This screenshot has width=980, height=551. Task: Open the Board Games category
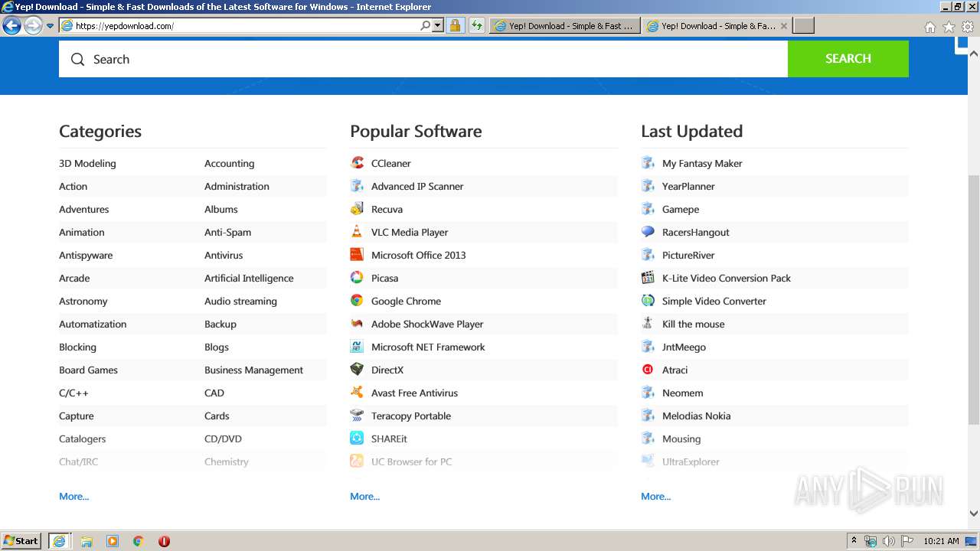click(88, 370)
